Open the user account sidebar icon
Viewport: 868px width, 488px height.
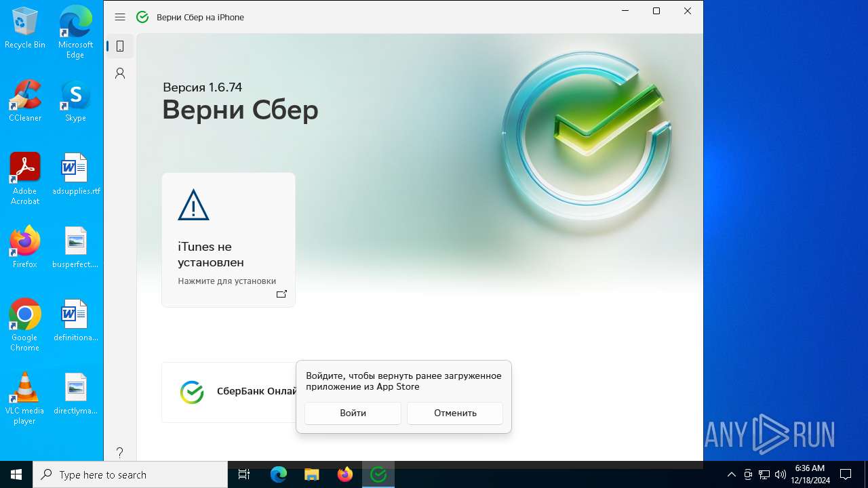click(x=120, y=73)
